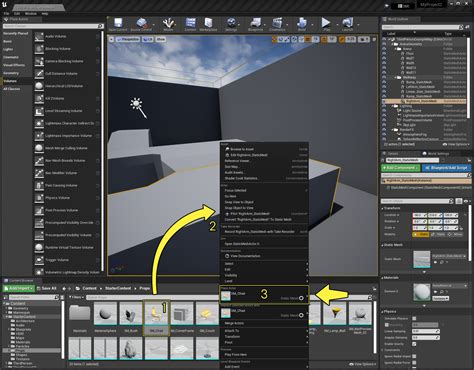Click the Add Component button
Viewport: 474px width, 370px height.
click(x=400, y=168)
